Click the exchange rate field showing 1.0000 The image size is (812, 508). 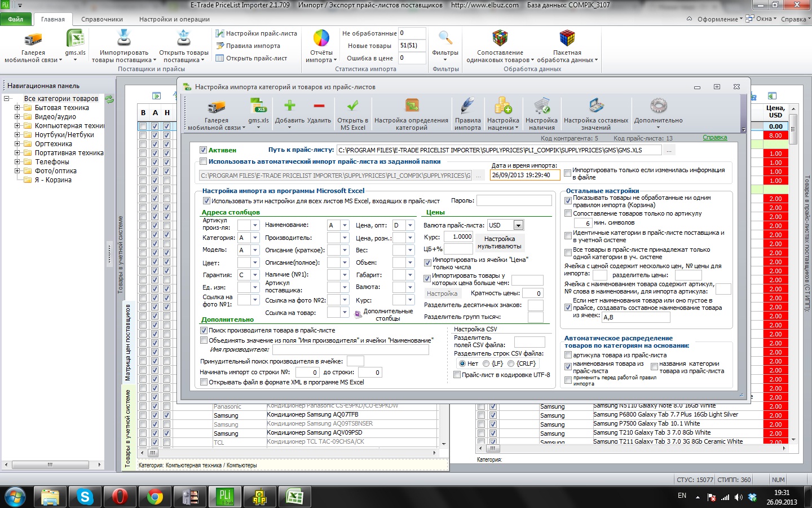pyautogui.click(x=458, y=237)
